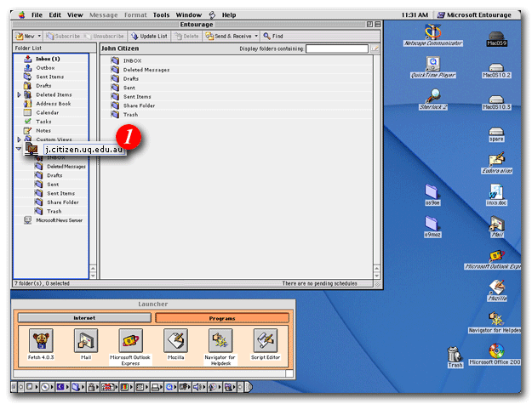Select the Tasks item with checkmark icon
This screenshot has height=404, width=532.
43,122
